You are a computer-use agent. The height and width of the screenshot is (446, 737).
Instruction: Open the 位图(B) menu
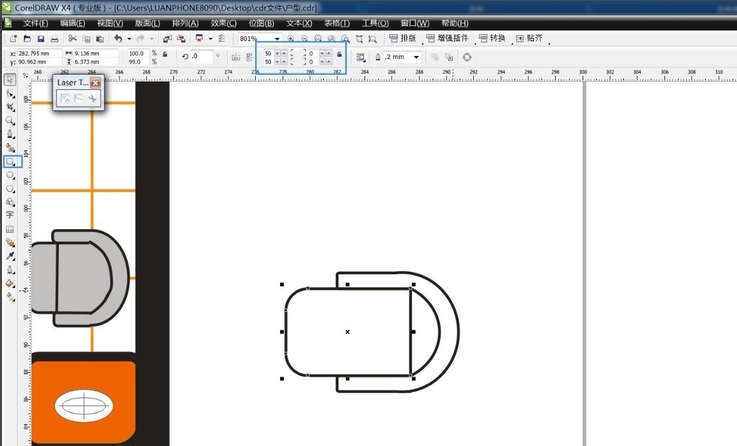[x=261, y=22]
